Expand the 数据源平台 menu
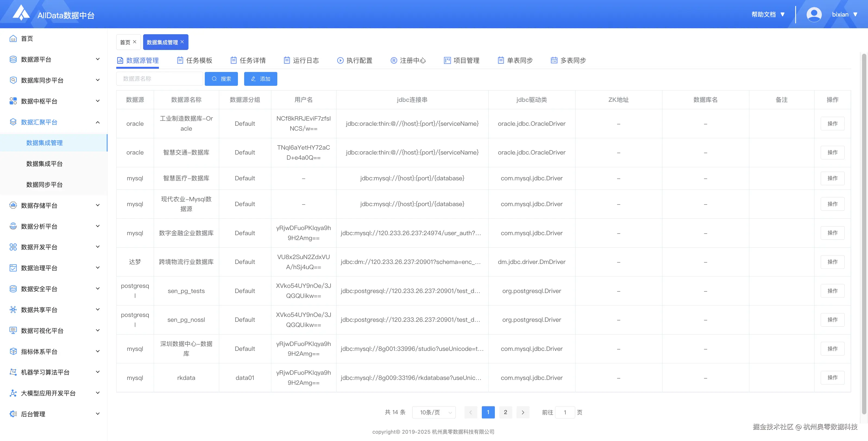The height and width of the screenshot is (441, 868). pyautogui.click(x=98, y=59)
